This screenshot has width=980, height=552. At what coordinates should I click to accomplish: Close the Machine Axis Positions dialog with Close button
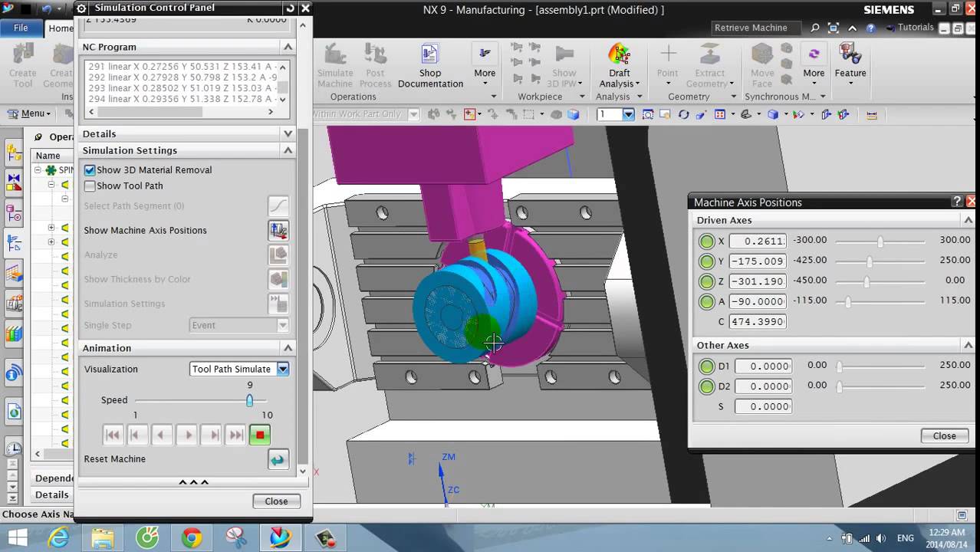click(944, 435)
